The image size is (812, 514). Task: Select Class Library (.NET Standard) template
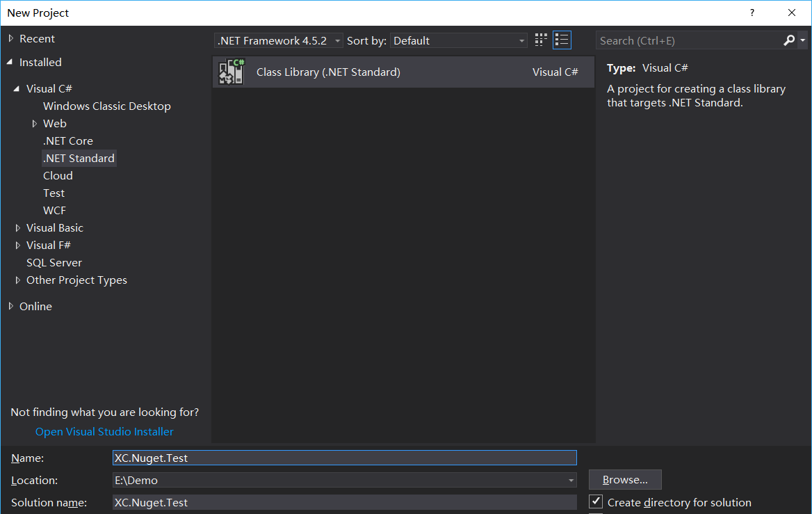pyautogui.click(x=403, y=72)
